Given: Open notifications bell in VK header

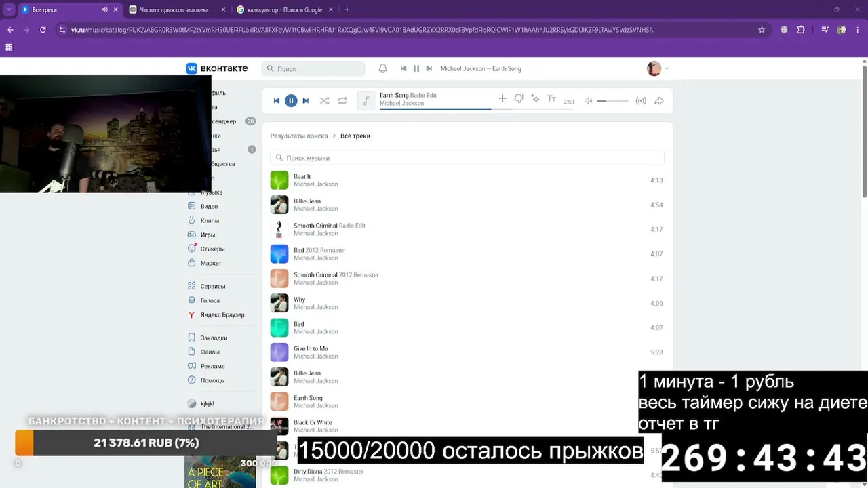Looking at the screenshot, I should click(382, 68).
